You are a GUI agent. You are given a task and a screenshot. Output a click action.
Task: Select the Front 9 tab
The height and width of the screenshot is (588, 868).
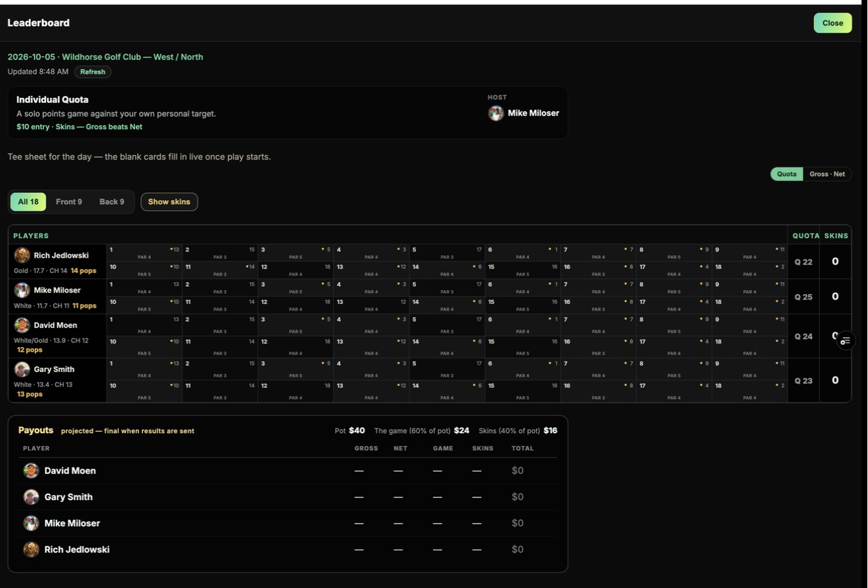pos(69,201)
